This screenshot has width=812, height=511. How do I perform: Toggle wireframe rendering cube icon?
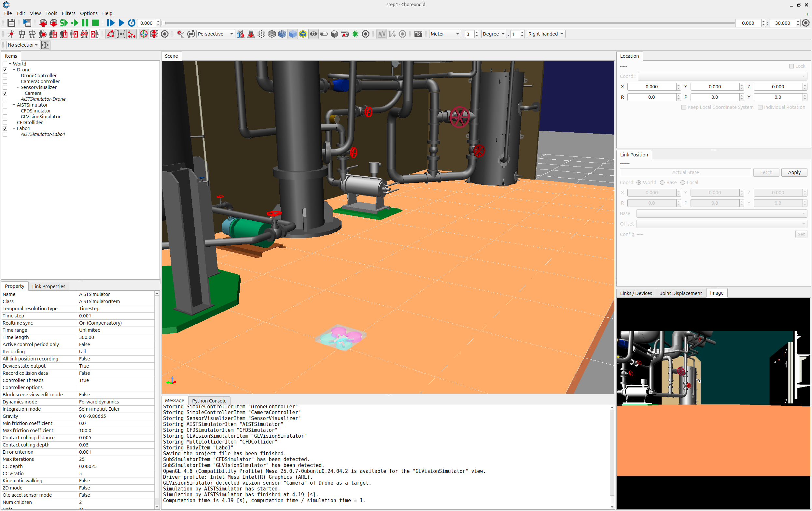click(x=272, y=34)
